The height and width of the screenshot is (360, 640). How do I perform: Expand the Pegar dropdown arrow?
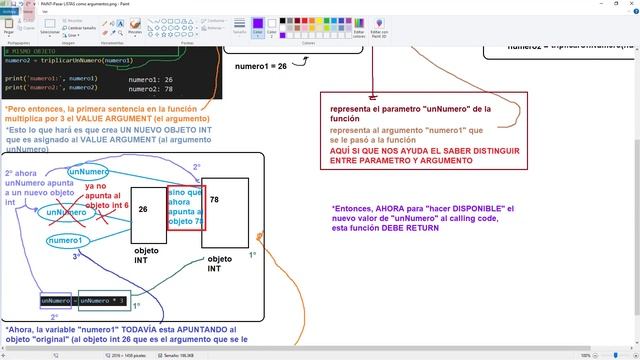coord(9,35)
